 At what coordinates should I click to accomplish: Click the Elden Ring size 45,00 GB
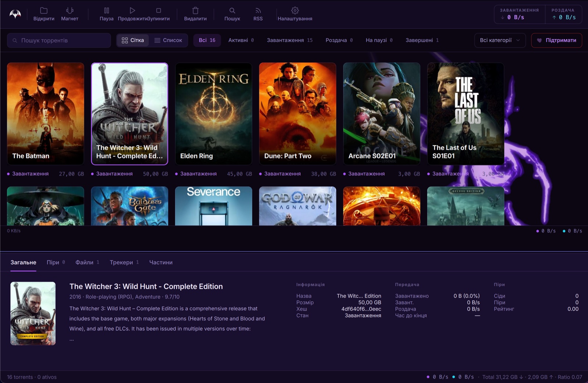239,174
